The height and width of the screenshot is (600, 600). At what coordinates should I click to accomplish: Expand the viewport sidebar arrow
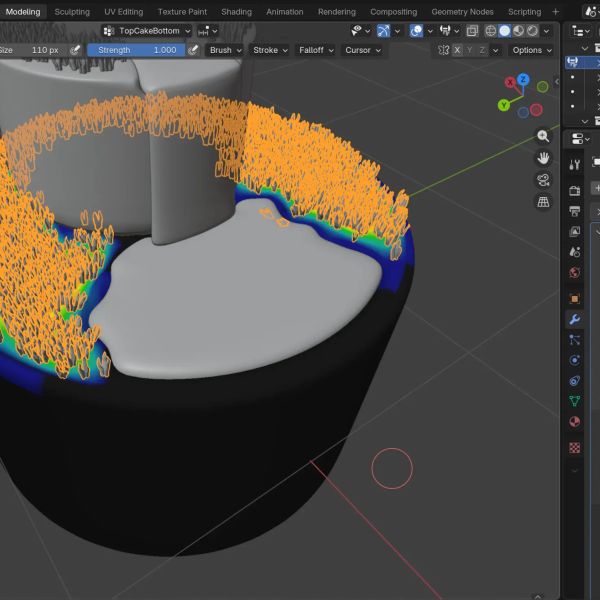[557, 82]
